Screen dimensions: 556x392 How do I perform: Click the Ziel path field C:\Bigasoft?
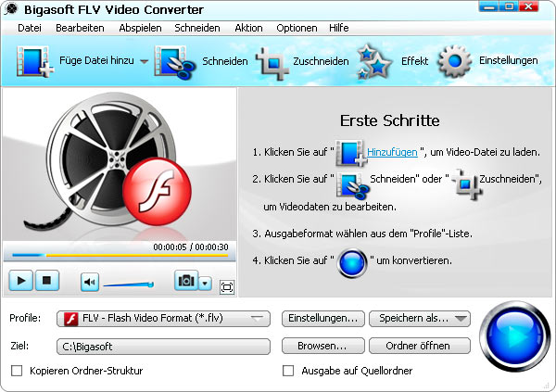coord(163,347)
